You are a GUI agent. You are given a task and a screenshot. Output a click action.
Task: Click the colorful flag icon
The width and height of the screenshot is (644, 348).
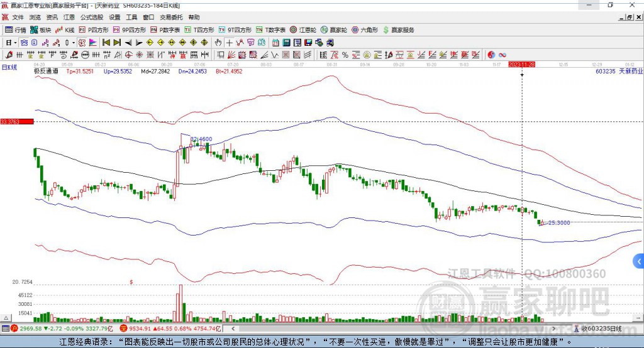tap(93, 43)
